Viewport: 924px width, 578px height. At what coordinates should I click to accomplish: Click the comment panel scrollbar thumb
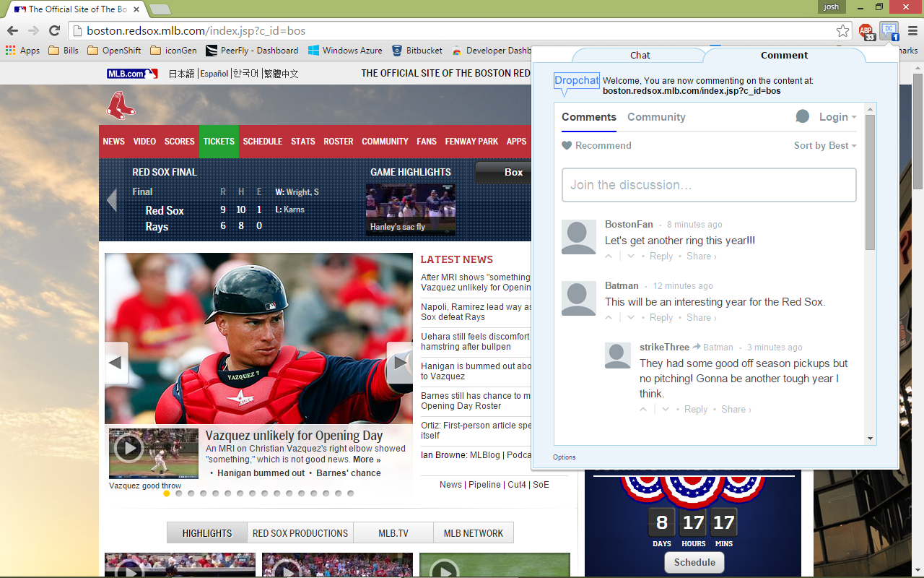coord(870,182)
